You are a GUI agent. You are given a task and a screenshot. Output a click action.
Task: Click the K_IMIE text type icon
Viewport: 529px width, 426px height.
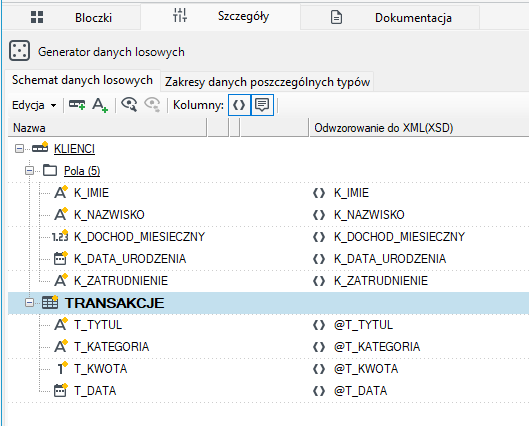[61, 192]
